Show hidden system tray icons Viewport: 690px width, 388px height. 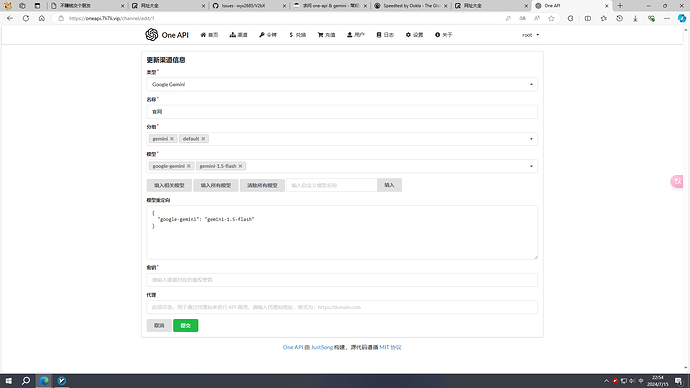[606, 381]
